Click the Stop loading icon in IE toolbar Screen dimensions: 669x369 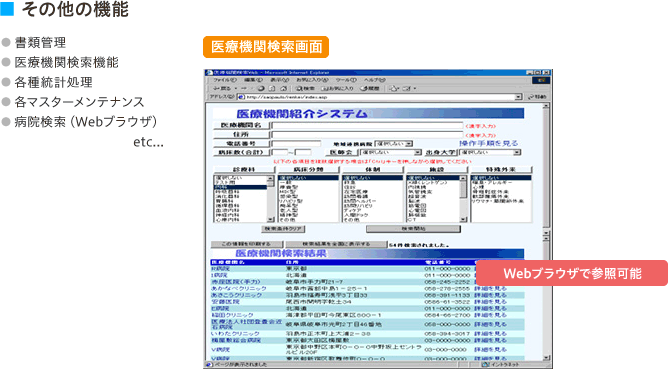pyautogui.click(x=261, y=88)
